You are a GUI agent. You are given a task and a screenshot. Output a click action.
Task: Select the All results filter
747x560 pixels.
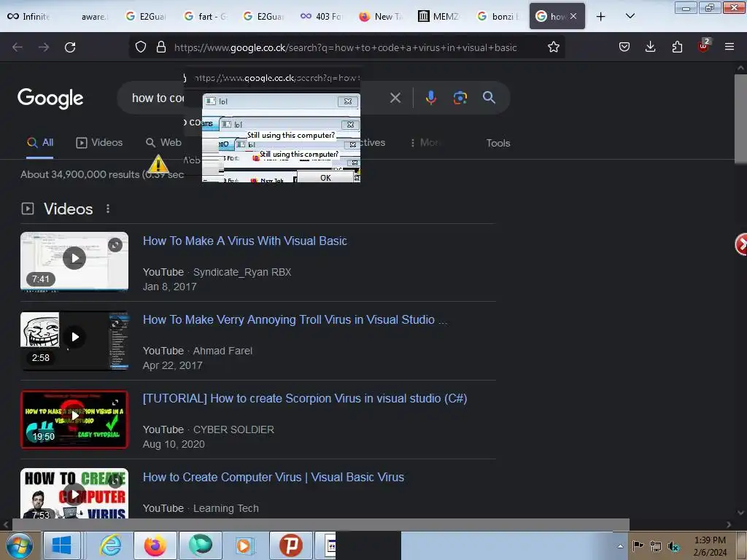coord(40,142)
